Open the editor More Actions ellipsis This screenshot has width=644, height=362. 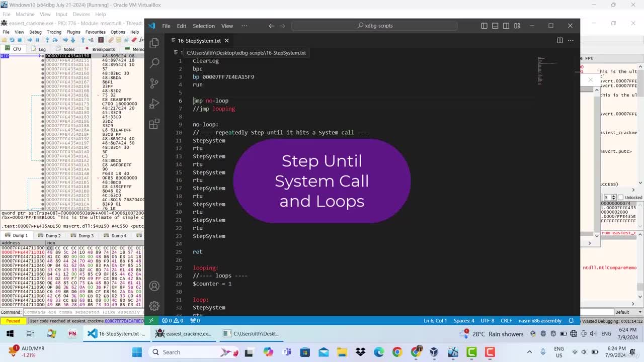coord(571,40)
